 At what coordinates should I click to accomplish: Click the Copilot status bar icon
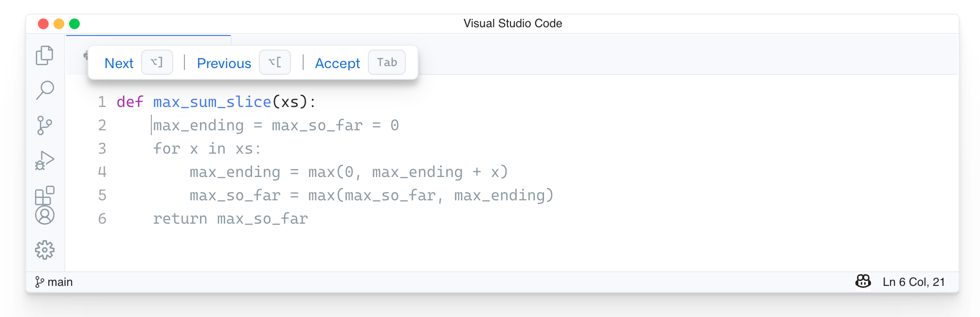click(x=863, y=282)
